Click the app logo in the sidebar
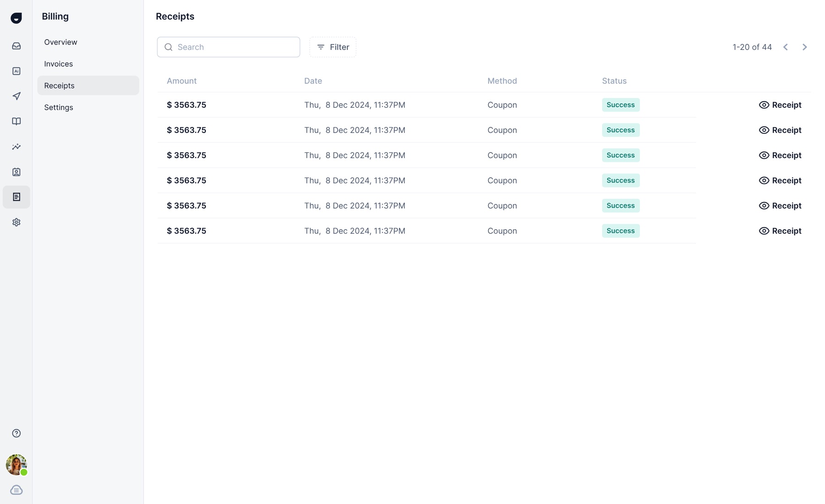The height and width of the screenshot is (504, 825). (x=16, y=18)
